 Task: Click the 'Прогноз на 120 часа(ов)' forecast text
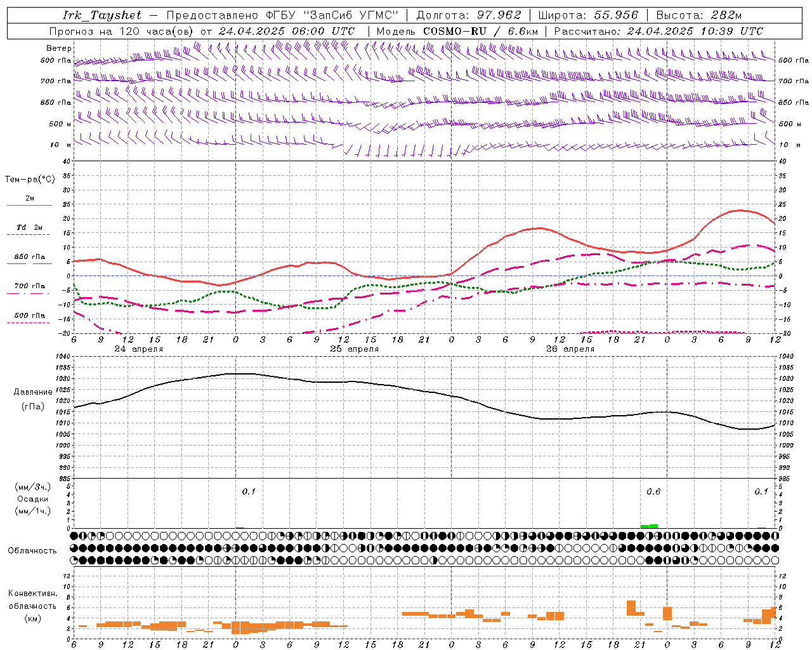point(122,31)
